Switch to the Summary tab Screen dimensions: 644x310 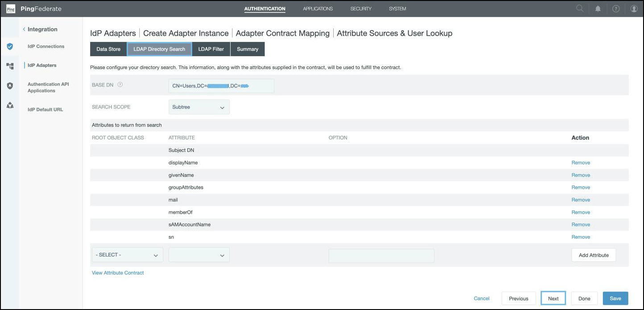(248, 49)
